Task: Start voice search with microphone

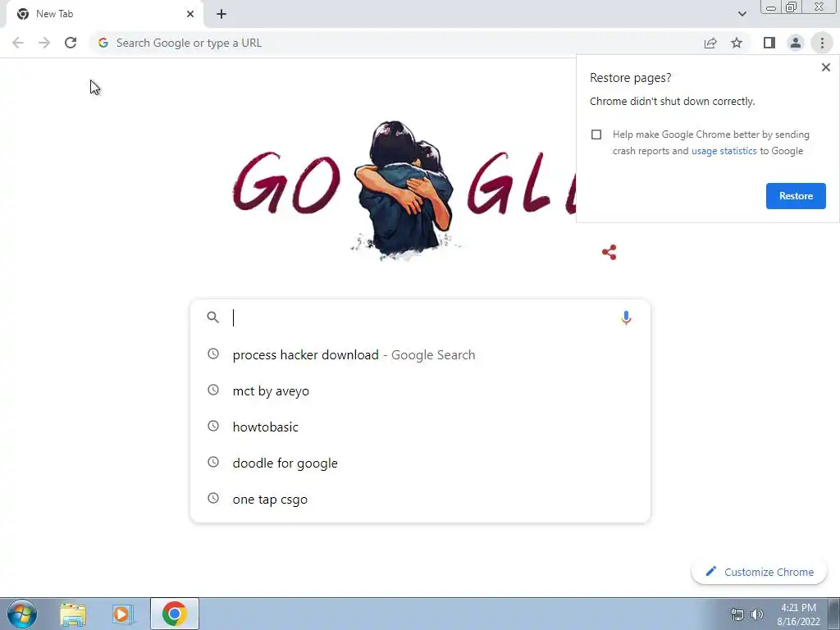Action: point(626,317)
